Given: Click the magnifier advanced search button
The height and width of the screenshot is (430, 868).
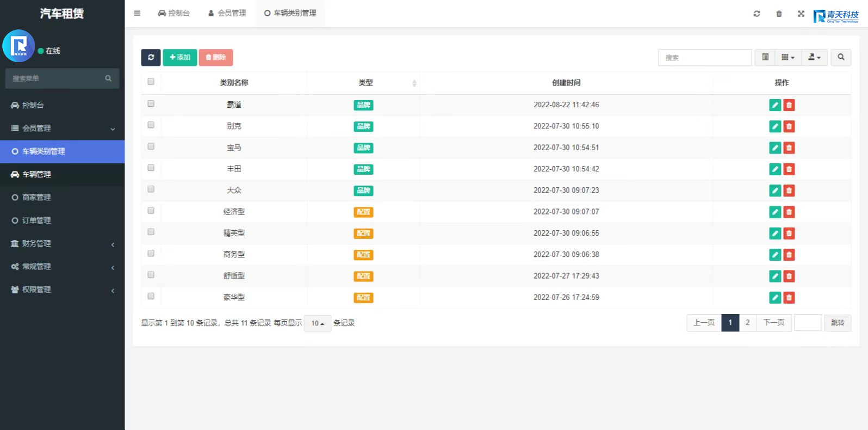Looking at the screenshot, I should pyautogui.click(x=841, y=57).
